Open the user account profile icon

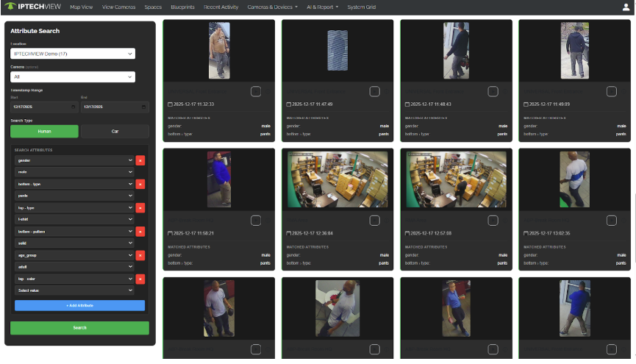pos(626,7)
